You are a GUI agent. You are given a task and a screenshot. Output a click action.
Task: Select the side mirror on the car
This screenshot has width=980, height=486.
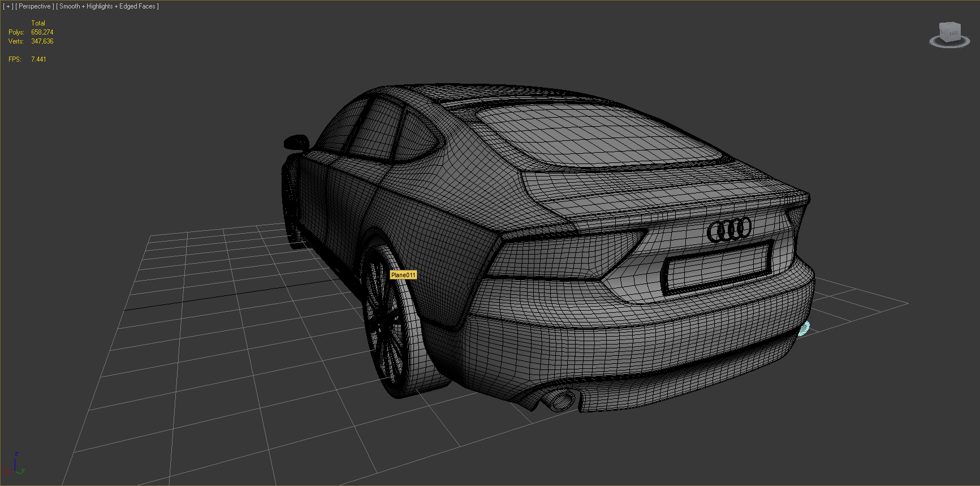296,143
